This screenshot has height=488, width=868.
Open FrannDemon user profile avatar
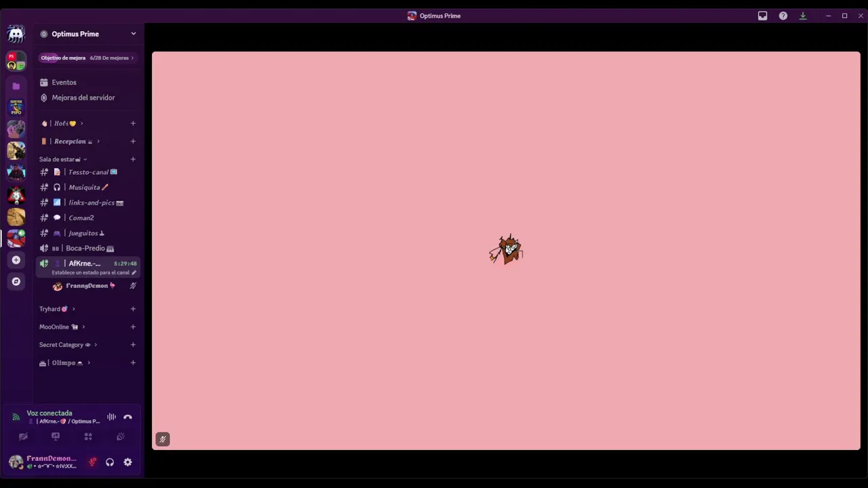(16, 462)
